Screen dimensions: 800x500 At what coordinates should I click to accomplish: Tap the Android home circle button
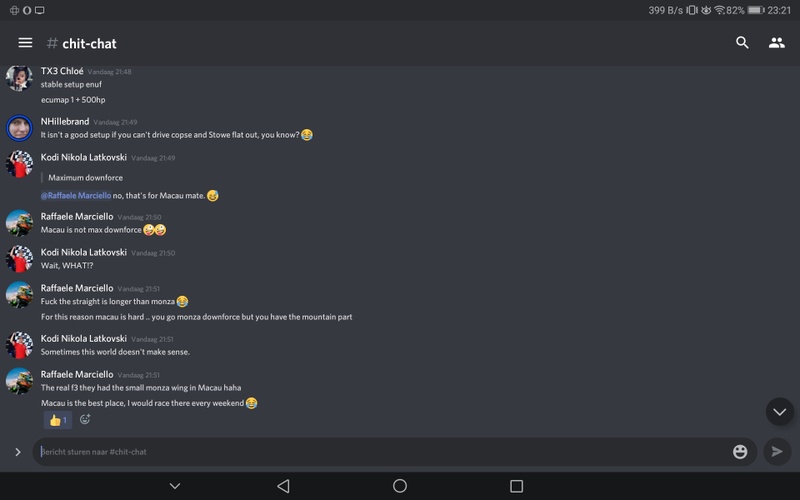(x=400, y=486)
